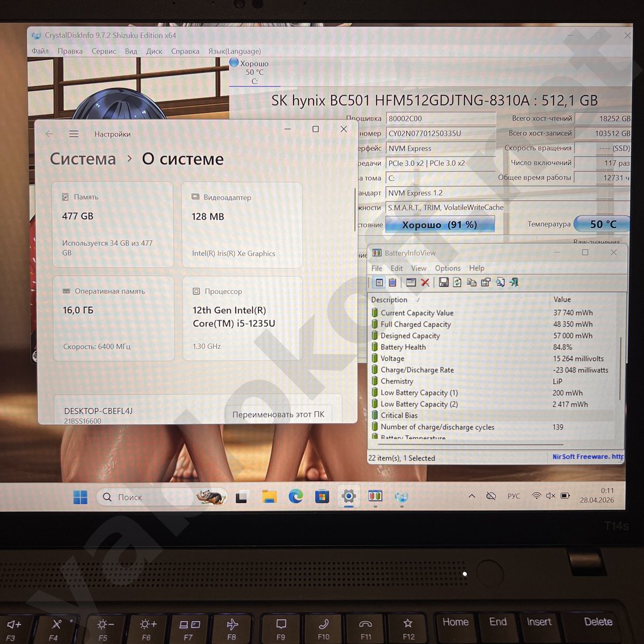Click the Windows Start button on taskbar
This screenshot has height=644, width=644.
point(80,497)
